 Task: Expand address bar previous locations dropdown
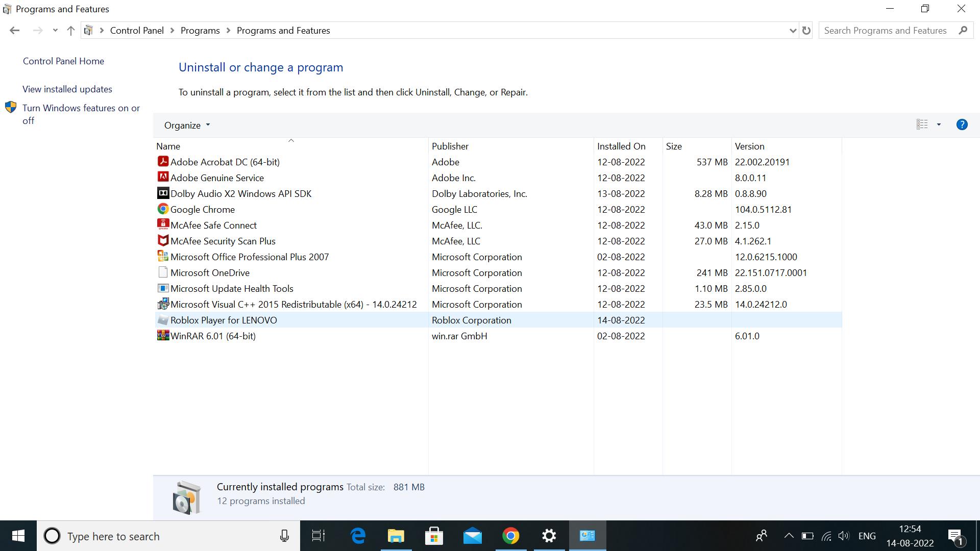coord(793,31)
